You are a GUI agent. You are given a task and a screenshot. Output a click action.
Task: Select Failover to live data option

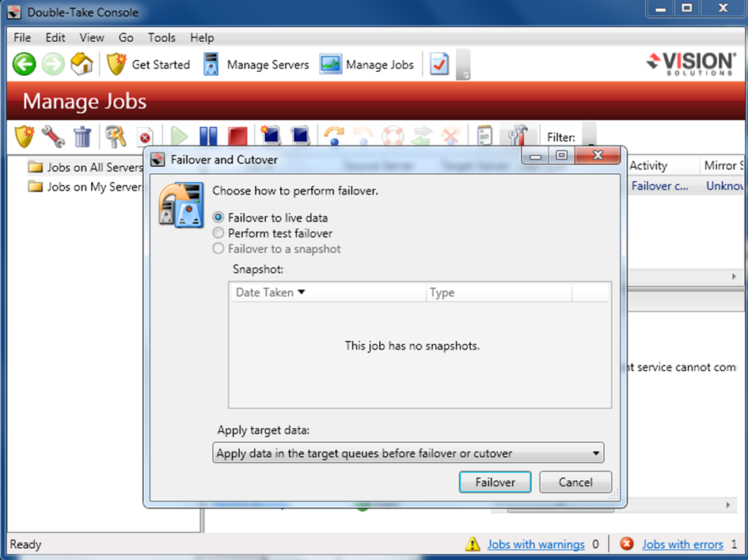pyautogui.click(x=271, y=218)
